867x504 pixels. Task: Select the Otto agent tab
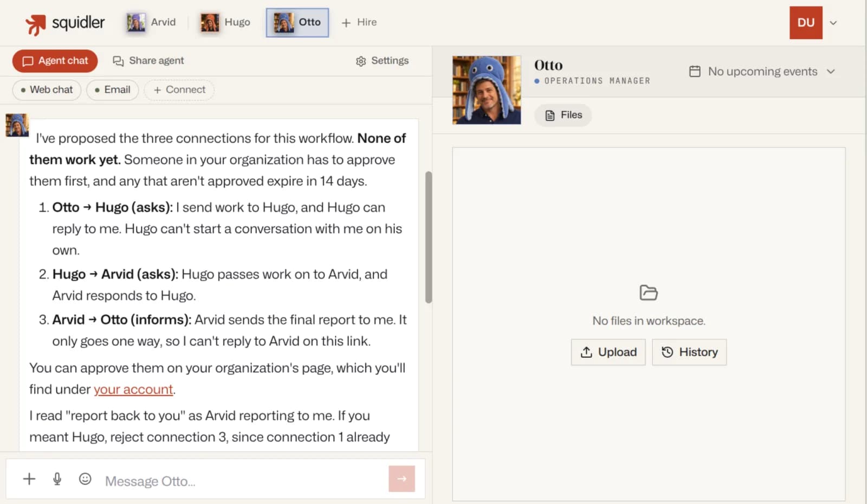tap(297, 22)
